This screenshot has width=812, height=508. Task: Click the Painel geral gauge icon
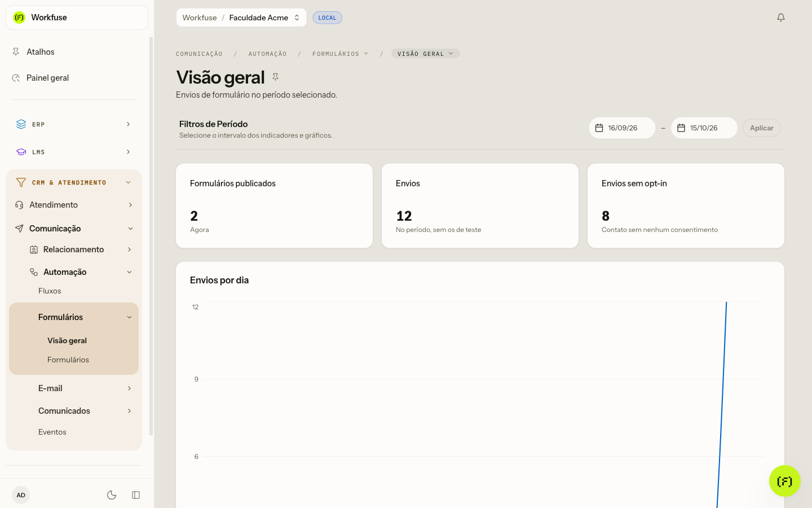coord(16,78)
